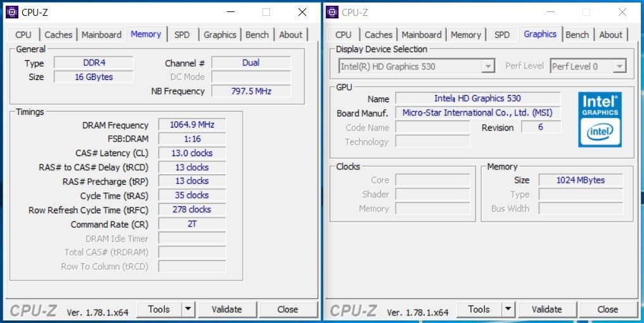Expand the Perf Level dropdown
The width and height of the screenshot is (644, 323).
(619, 66)
